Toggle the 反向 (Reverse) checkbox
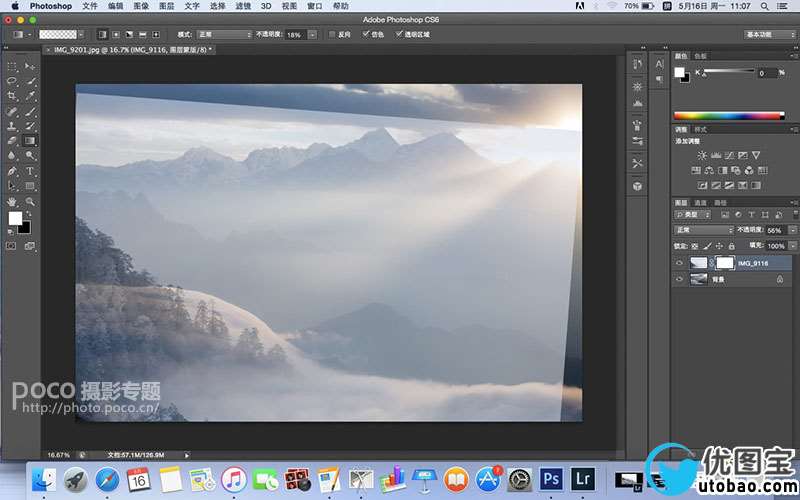 (x=332, y=35)
